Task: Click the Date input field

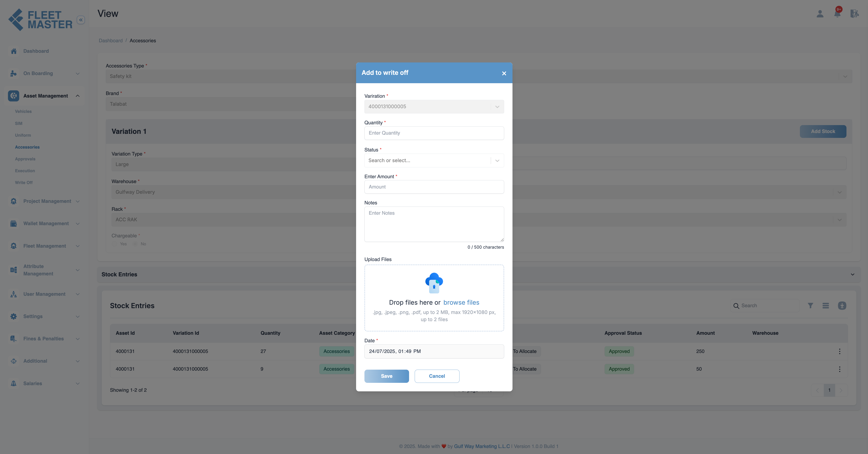Action: pos(434,351)
